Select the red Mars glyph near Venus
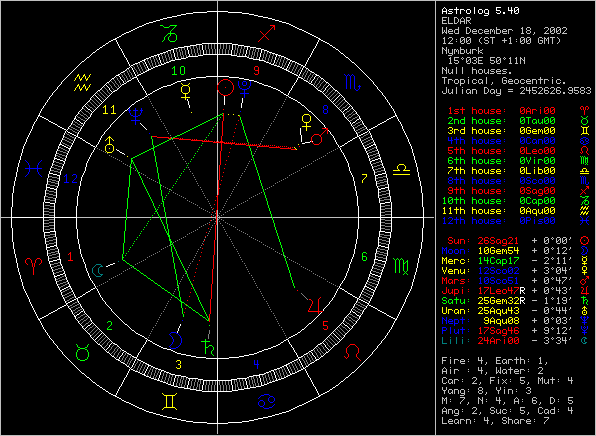Image resolution: width=596 pixels, height=436 pixels. tap(319, 137)
